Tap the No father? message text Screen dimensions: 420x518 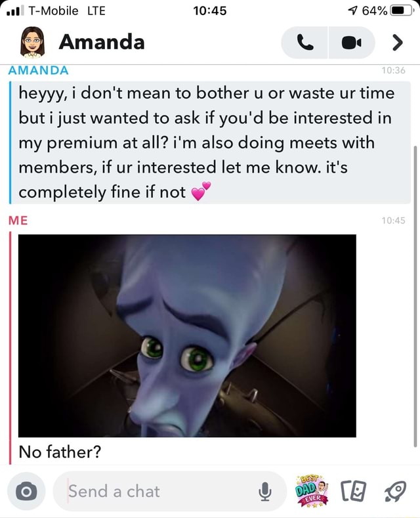point(60,452)
